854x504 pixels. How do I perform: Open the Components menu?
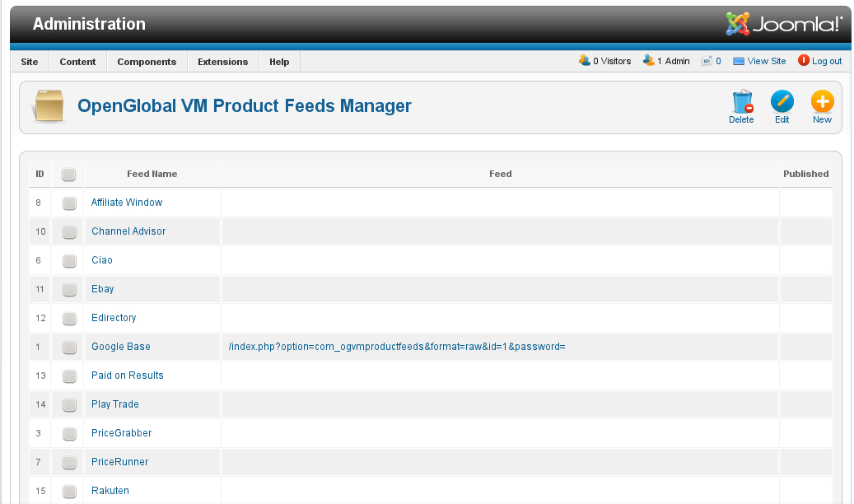[x=147, y=62]
